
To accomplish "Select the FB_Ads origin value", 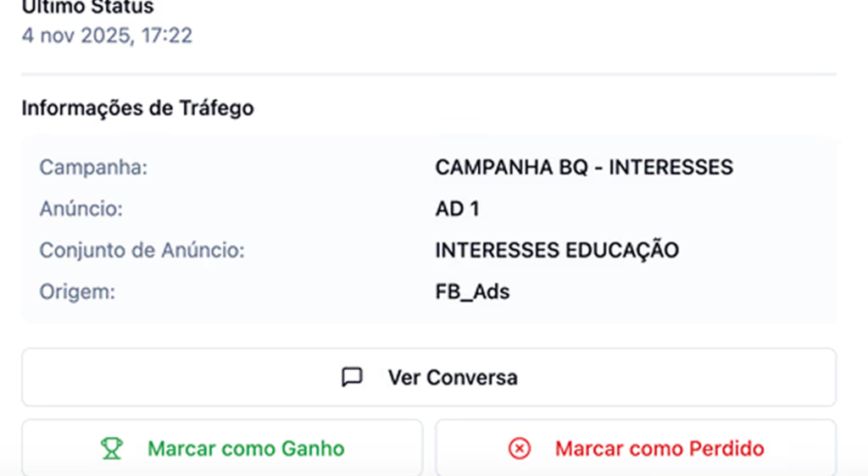I will (x=472, y=292).
